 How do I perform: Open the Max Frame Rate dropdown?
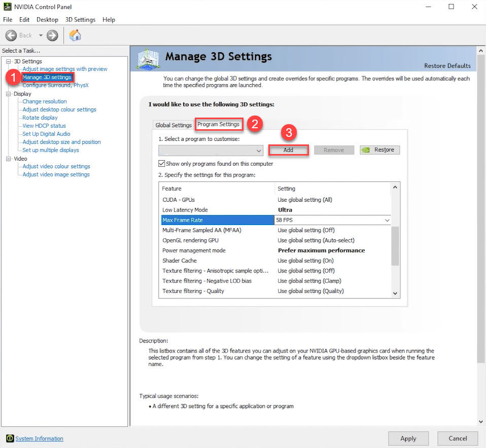(387, 220)
